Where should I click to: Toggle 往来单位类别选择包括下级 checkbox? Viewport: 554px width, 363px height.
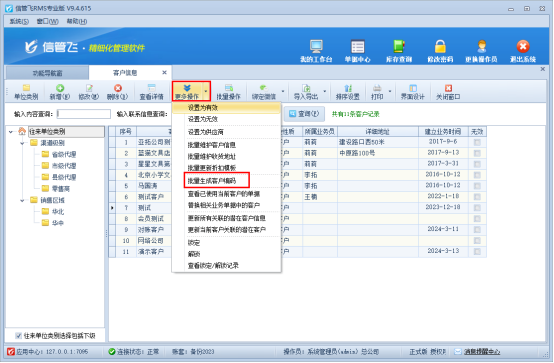point(19,336)
